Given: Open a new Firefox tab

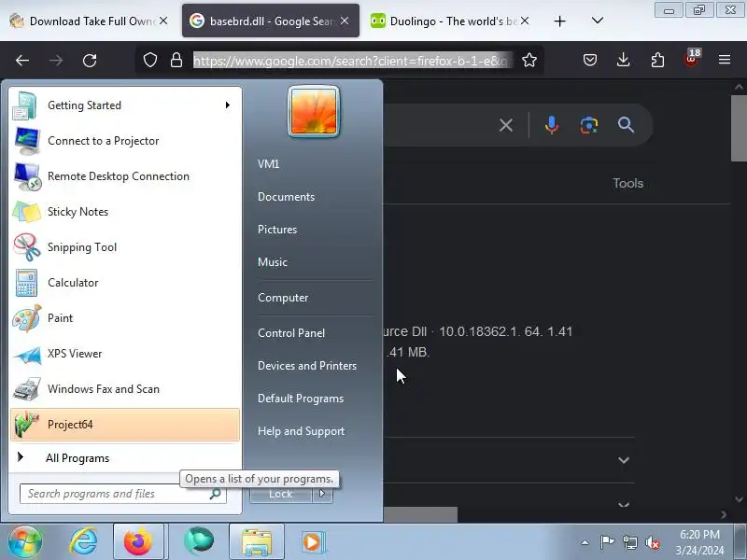Looking at the screenshot, I should coord(559,21).
